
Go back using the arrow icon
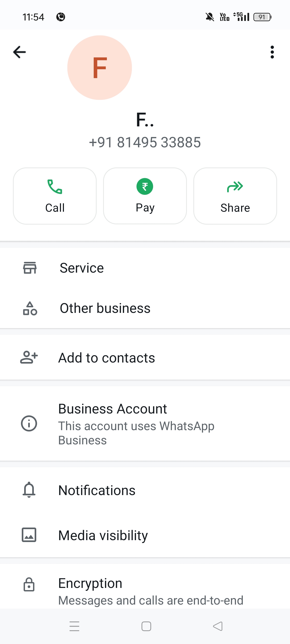coord(20,52)
